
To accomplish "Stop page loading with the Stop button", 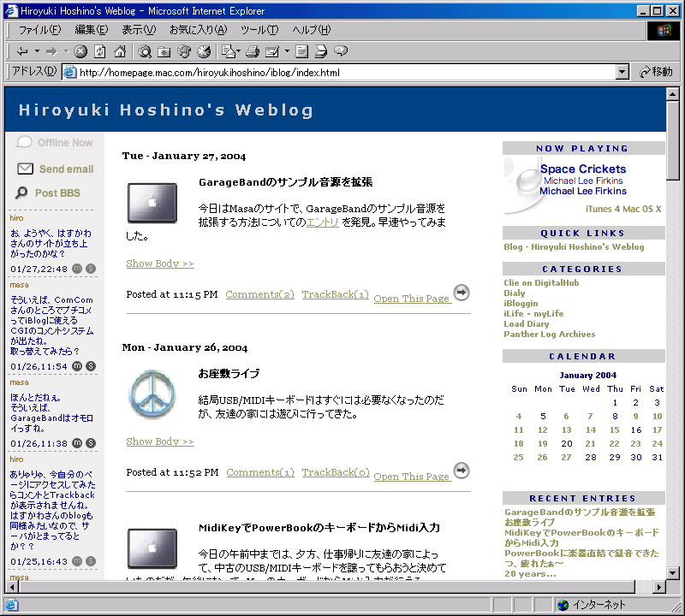I will pos(80,51).
